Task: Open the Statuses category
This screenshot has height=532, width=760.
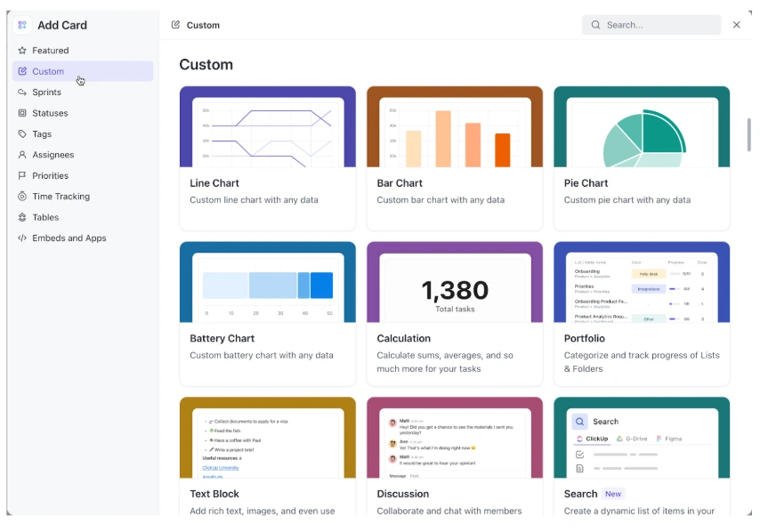Action: 83,113
